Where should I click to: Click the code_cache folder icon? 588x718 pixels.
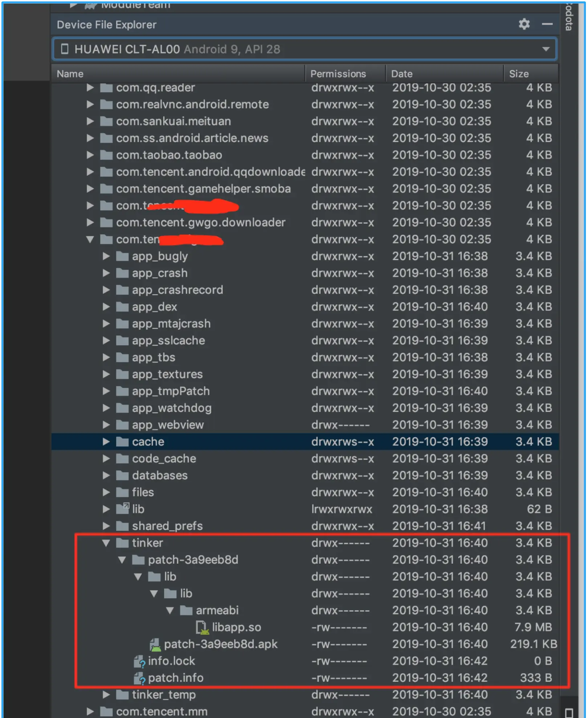pyautogui.click(x=122, y=459)
